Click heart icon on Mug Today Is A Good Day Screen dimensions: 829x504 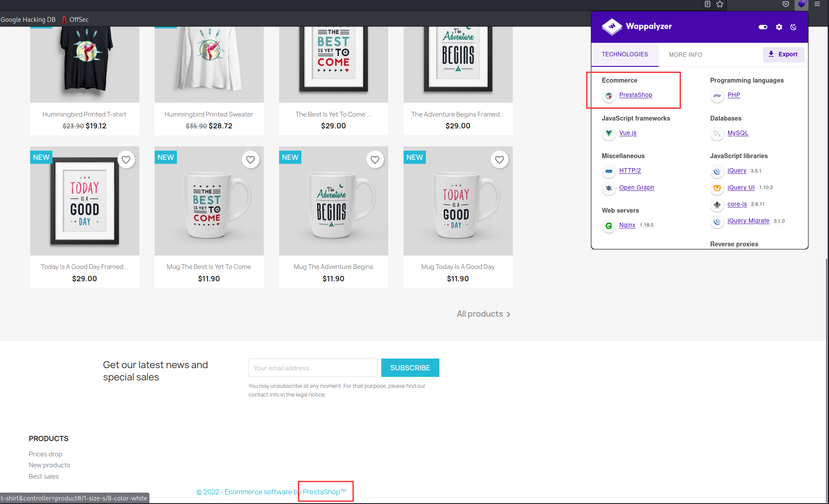(x=500, y=160)
